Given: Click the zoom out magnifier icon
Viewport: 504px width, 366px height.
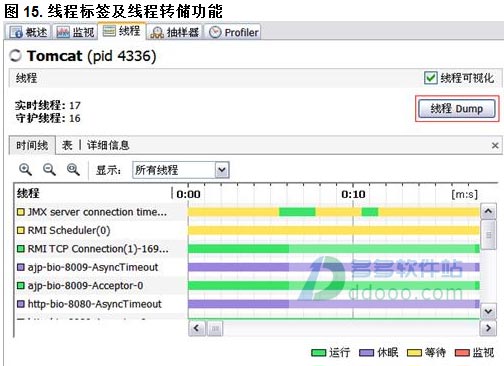Looking at the screenshot, I should 49,170.
